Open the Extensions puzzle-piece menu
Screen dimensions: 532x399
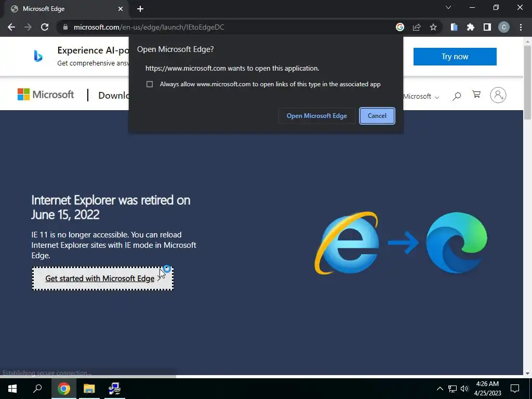(471, 27)
